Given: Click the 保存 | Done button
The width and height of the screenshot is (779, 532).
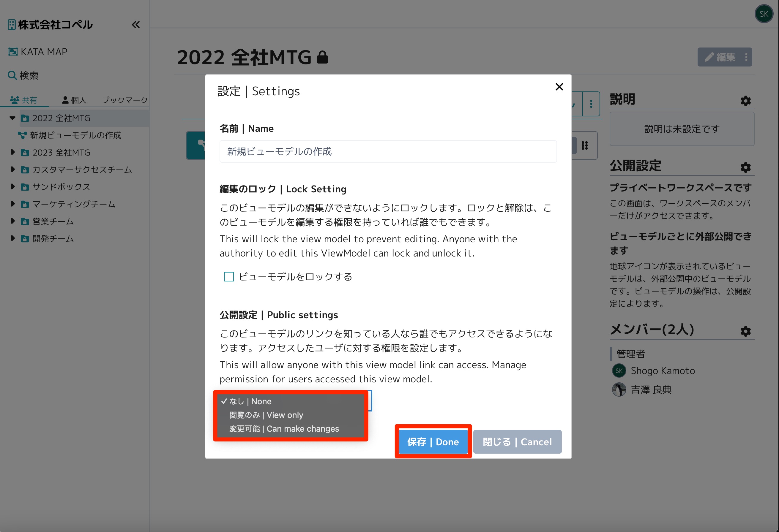Looking at the screenshot, I should point(433,442).
